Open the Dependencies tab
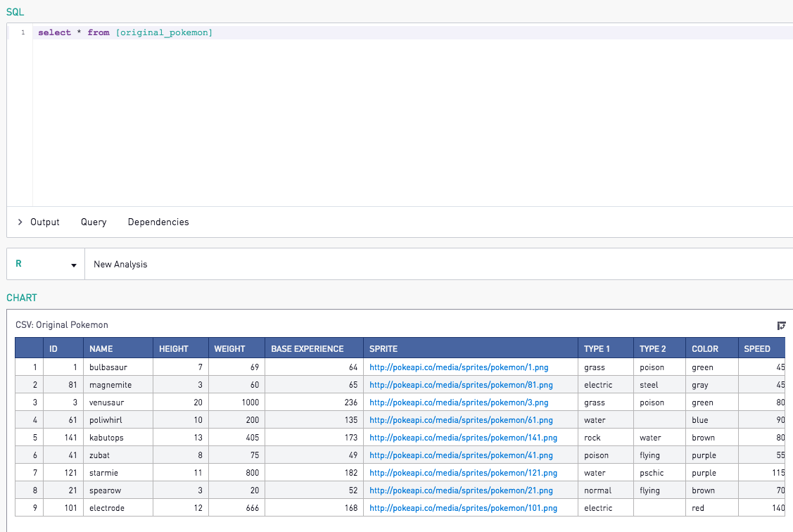 click(158, 222)
